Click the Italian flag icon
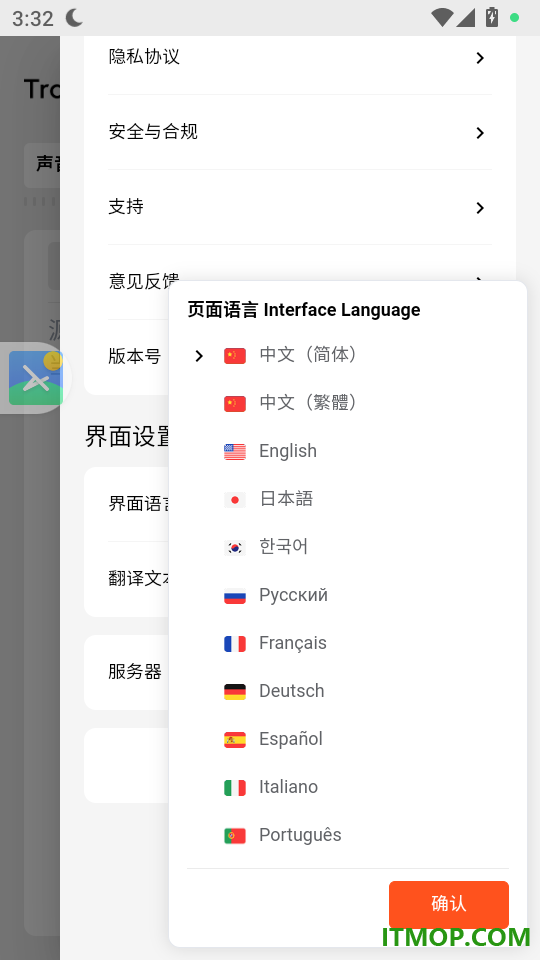 coord(234,787)
